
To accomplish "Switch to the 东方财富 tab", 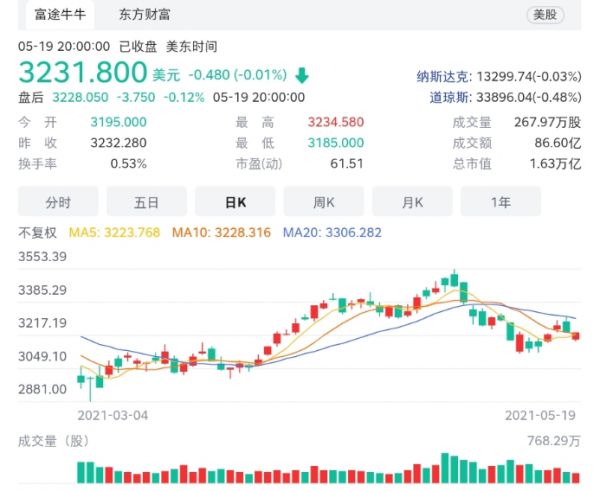I will [x=144, y=16].
